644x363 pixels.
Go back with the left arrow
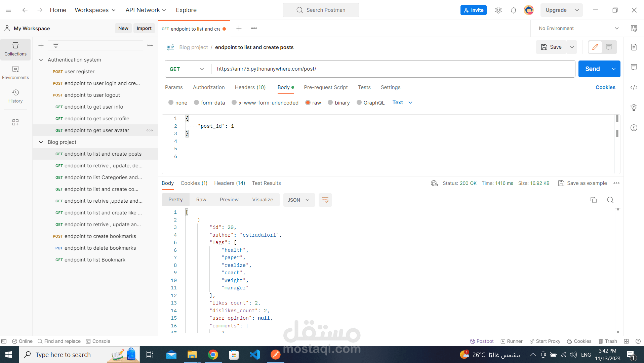tap(25, 10)
